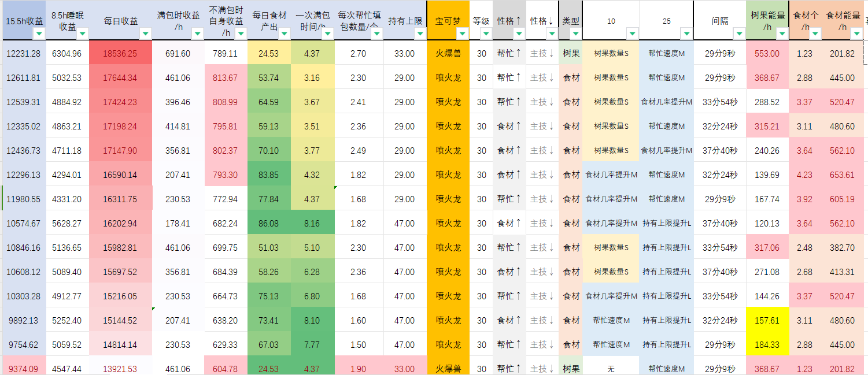Select the yellow highlighted cell 184.33

pyautogui.click(x=767, y=344)
